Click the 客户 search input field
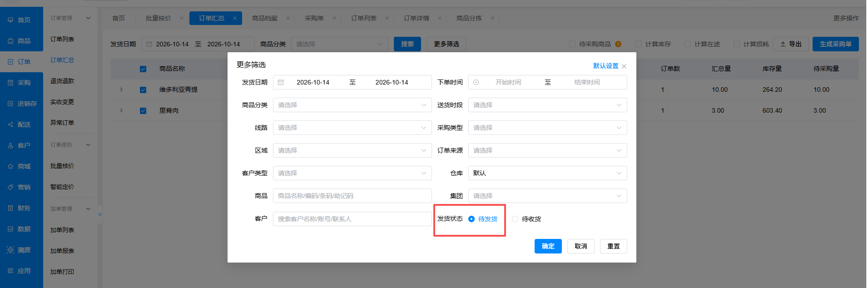Viewport: 868px width, 288px height. [x=352, y=219]
